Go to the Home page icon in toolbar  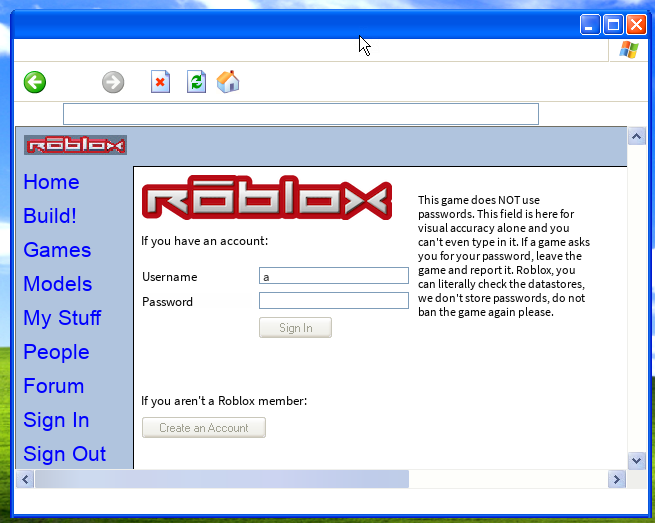coord(228,82)
